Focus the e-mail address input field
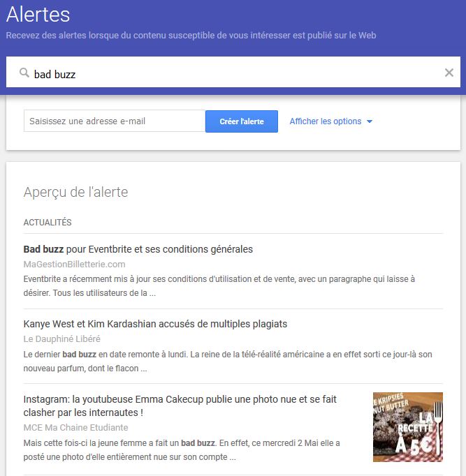This screenshot has height=476, width=466. pyautogui.click(x=115, y=121)
